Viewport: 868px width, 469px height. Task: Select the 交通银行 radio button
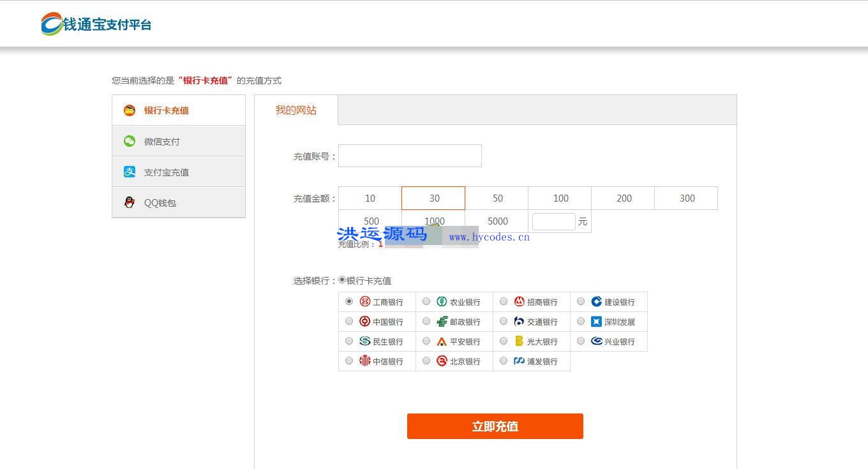tap(504, 321)
